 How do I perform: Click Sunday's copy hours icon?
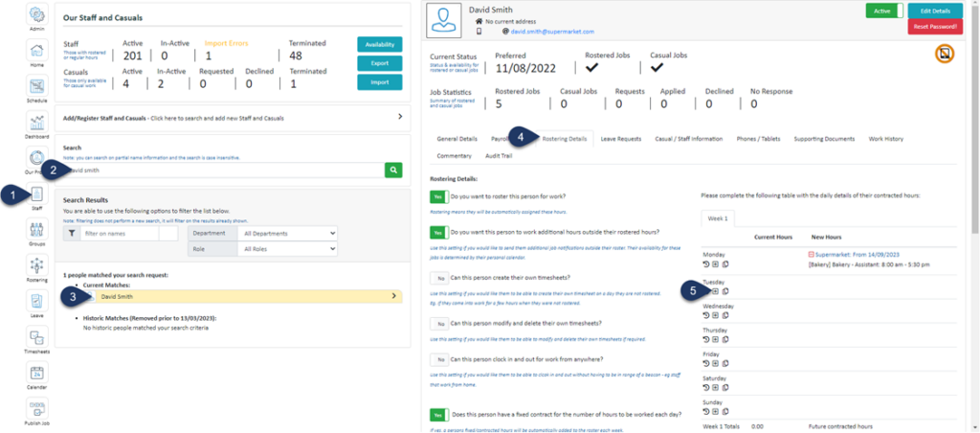point(725,412)
